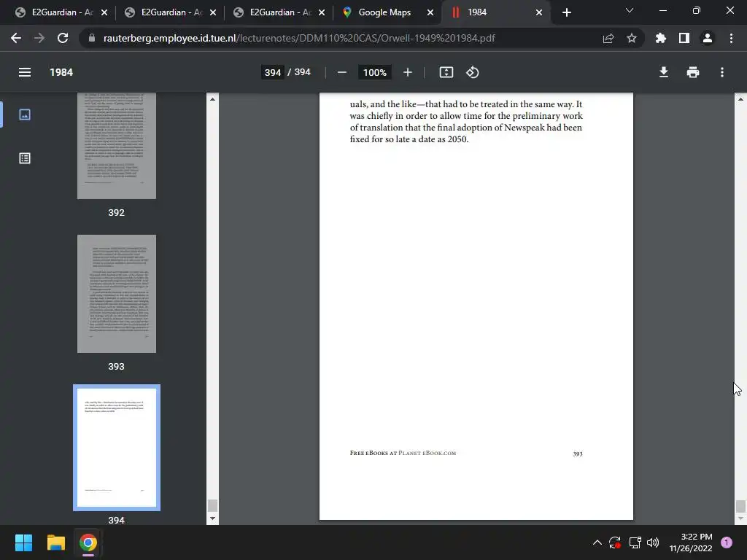Close the first E2Guardian tab

[x=104, y=12]
